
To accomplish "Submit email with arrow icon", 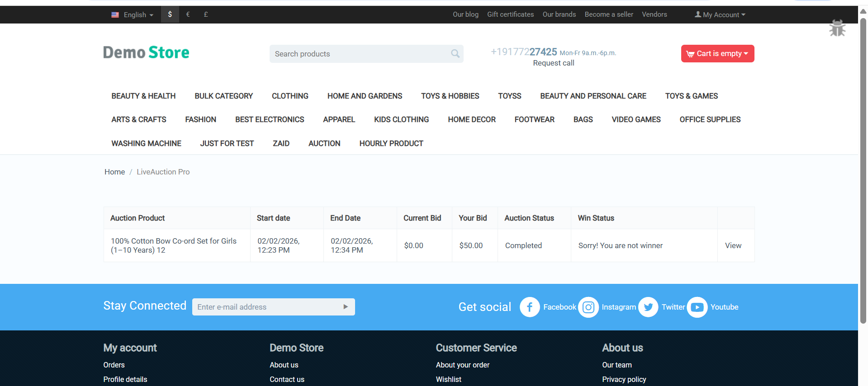I will coord(346,307).
